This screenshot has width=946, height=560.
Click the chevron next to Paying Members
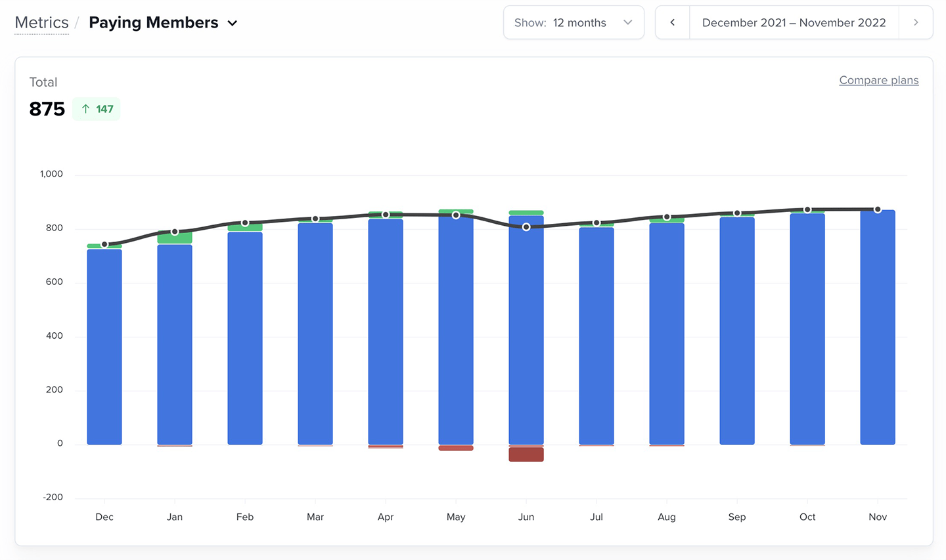(231, 22)
